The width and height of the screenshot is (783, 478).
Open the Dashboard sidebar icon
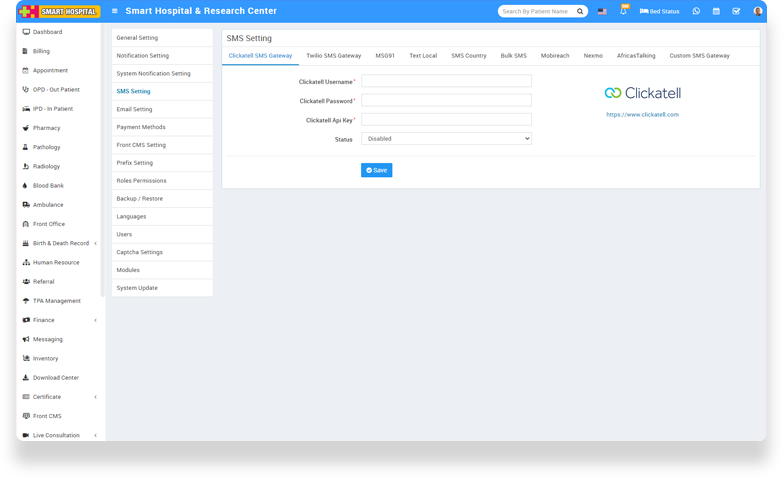tap(26, 32)
